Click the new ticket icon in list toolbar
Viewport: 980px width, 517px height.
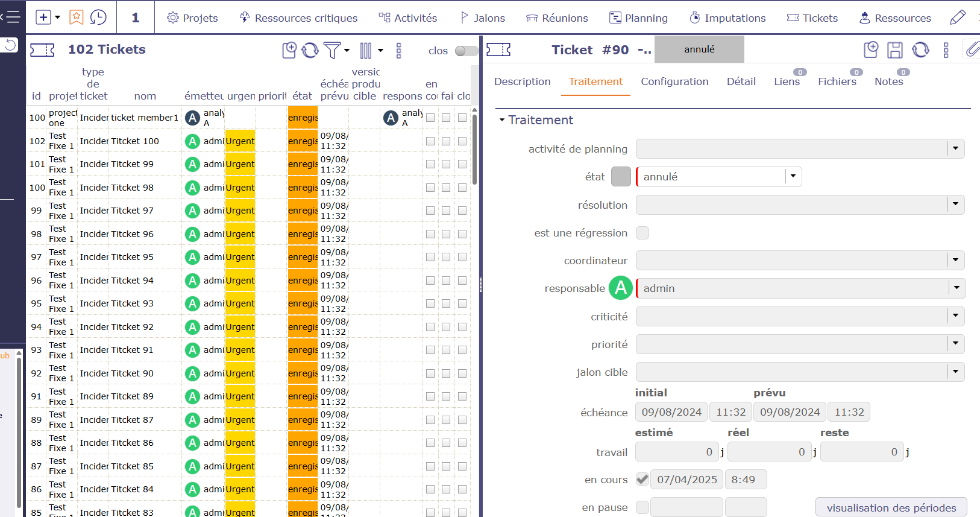[289, 50]
